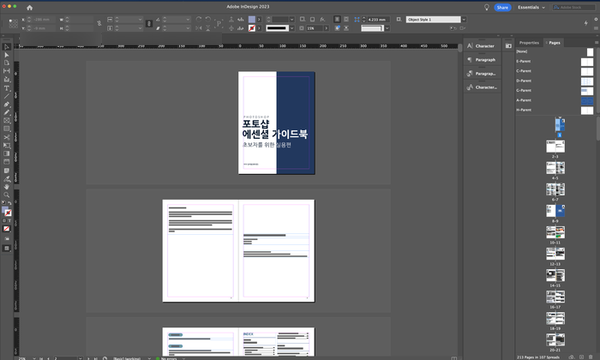The image size is (600, 360).
Task: Select the Page tool
Action: pyautogui.click(x=7, y=63)
